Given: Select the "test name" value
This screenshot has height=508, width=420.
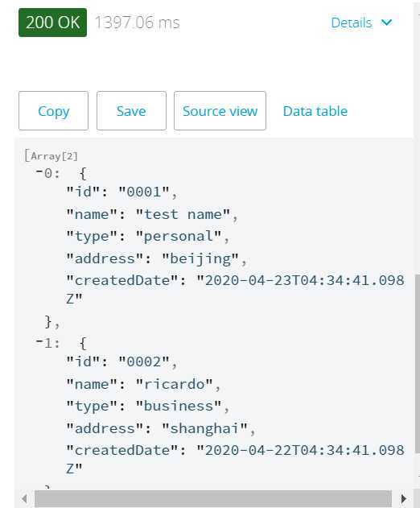Looking at the screenshot, I should 183,214.
